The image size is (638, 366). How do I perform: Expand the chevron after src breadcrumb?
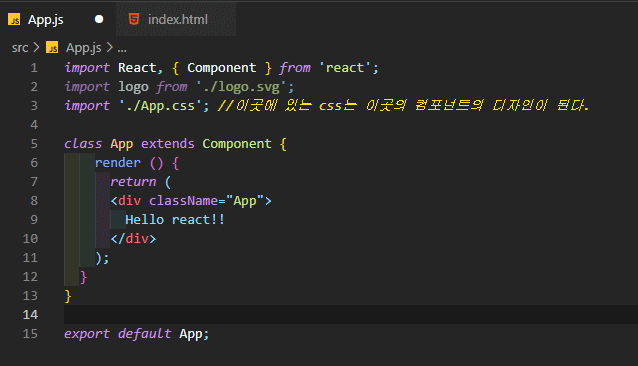37,48
